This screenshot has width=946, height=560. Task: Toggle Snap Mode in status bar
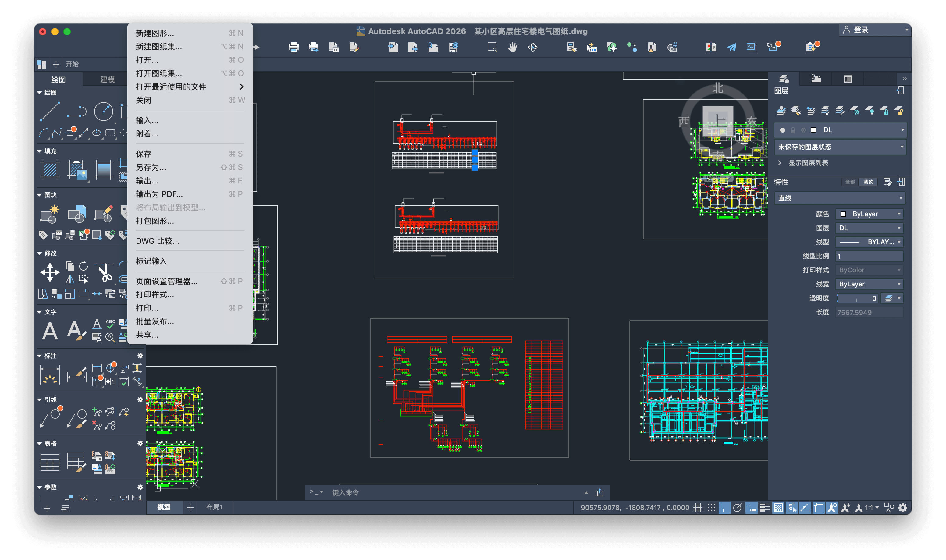coord(711,508)
